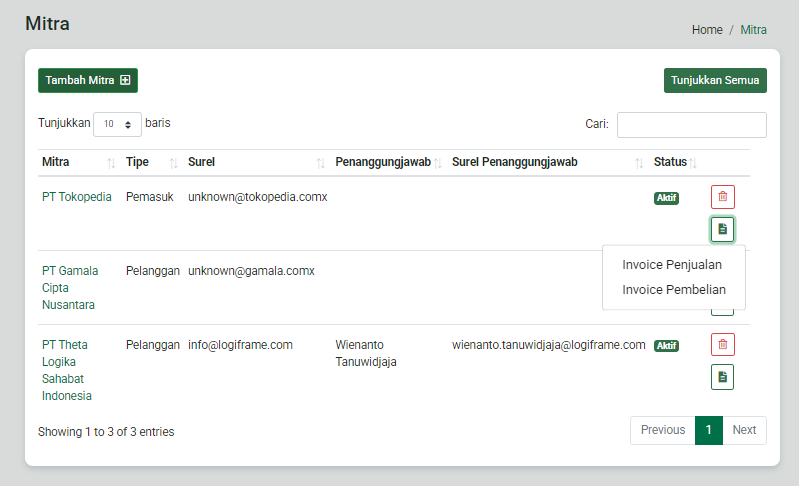799x486 pixels.
Task: Open PT Theta Logika Sahabat Indonesia link
Action: pyautogui.click(x=67, y=370)
